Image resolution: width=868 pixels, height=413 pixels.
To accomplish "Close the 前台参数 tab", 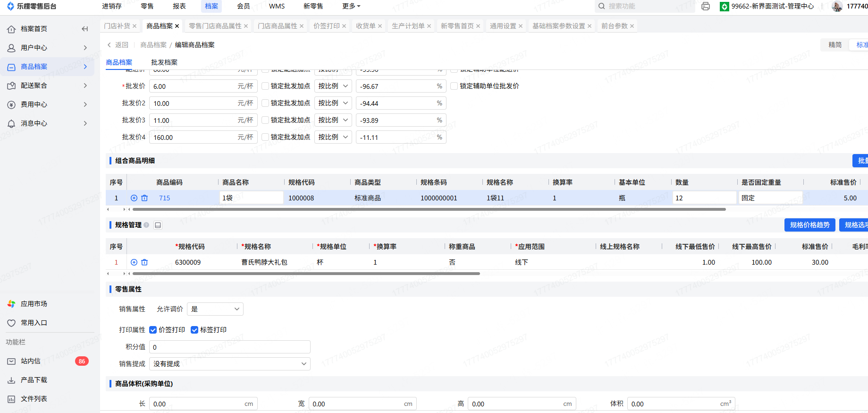I will (632, 26).
